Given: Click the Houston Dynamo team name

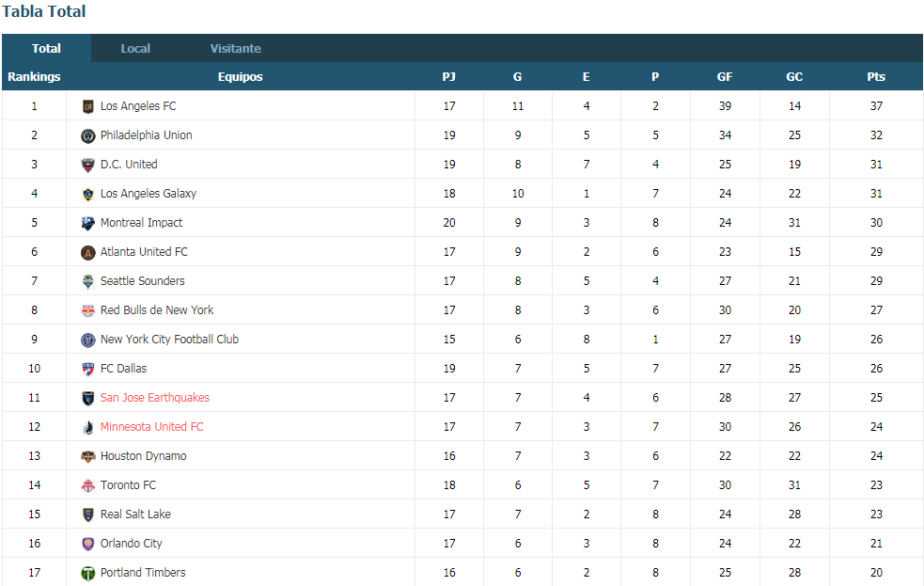Looking at the screenshot, I should (x=144, y=456).
